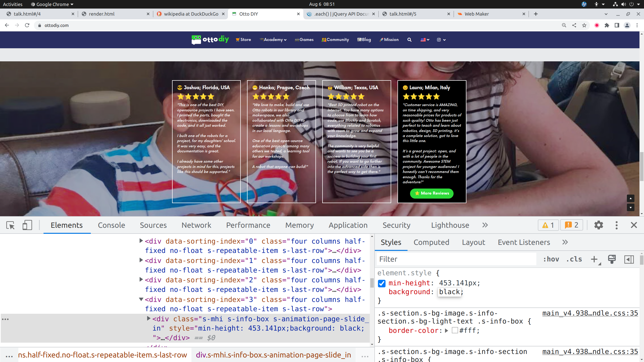Toggle the :hov element state button

tap(551, 259)
